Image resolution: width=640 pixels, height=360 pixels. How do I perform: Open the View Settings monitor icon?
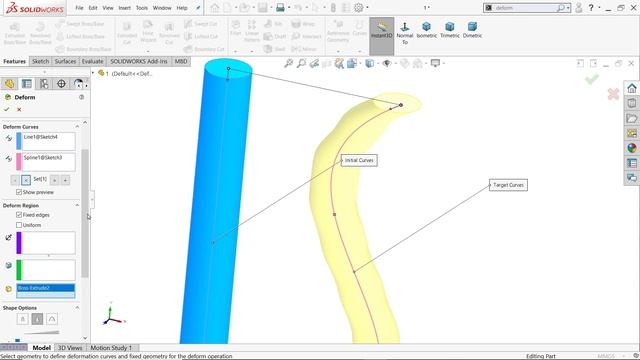click(436, 63)
